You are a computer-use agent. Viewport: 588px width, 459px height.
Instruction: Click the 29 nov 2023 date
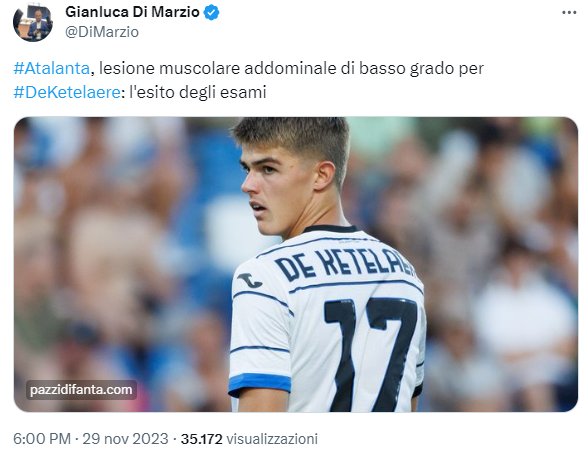[125, 439]
